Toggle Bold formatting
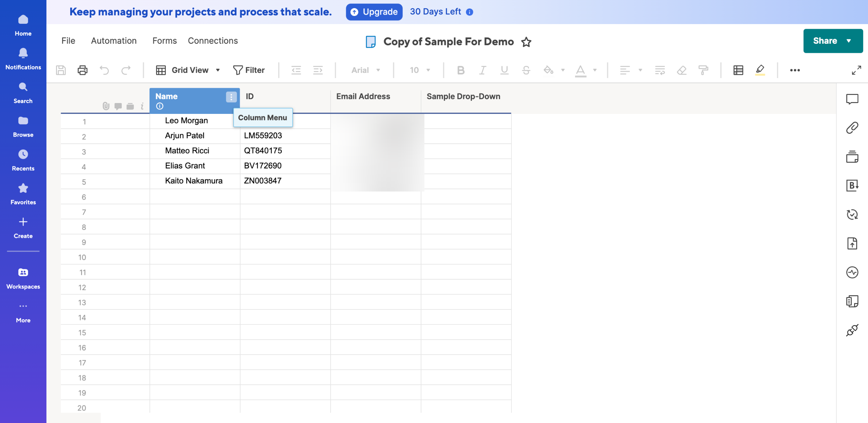 point(460,70)
